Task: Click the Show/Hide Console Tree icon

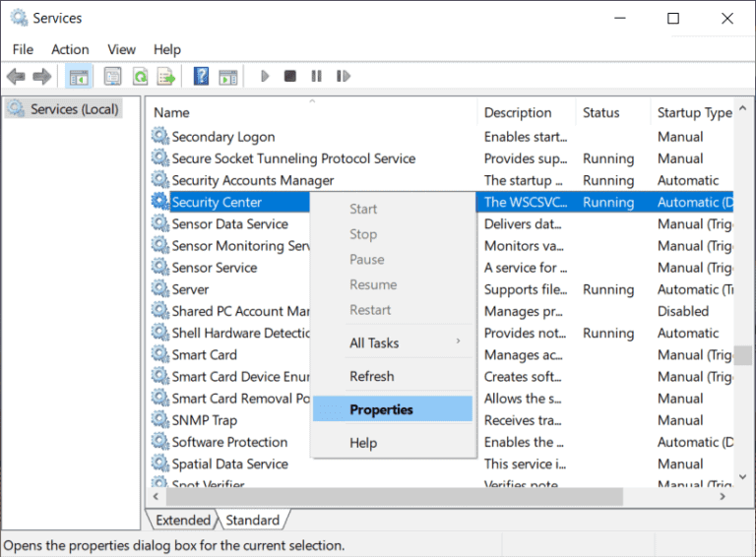Action: [78, 77]
